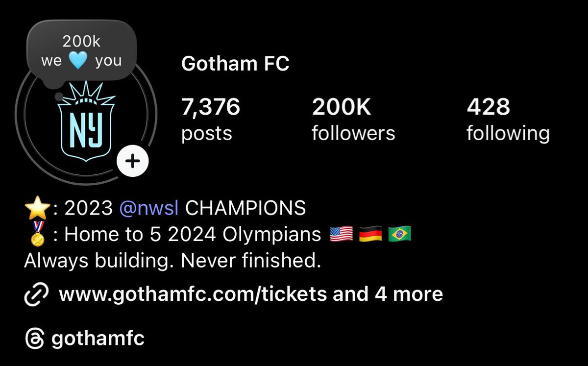Click the Germany flag emoji

click(x=371, y=235)
